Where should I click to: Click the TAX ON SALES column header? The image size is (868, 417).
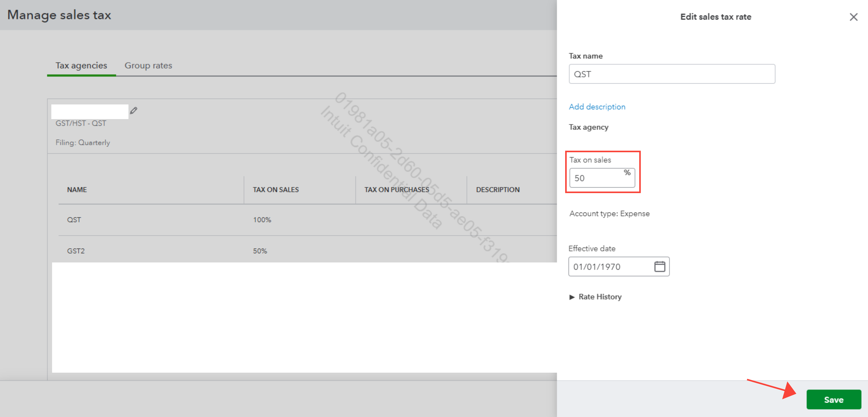[276, 189]
